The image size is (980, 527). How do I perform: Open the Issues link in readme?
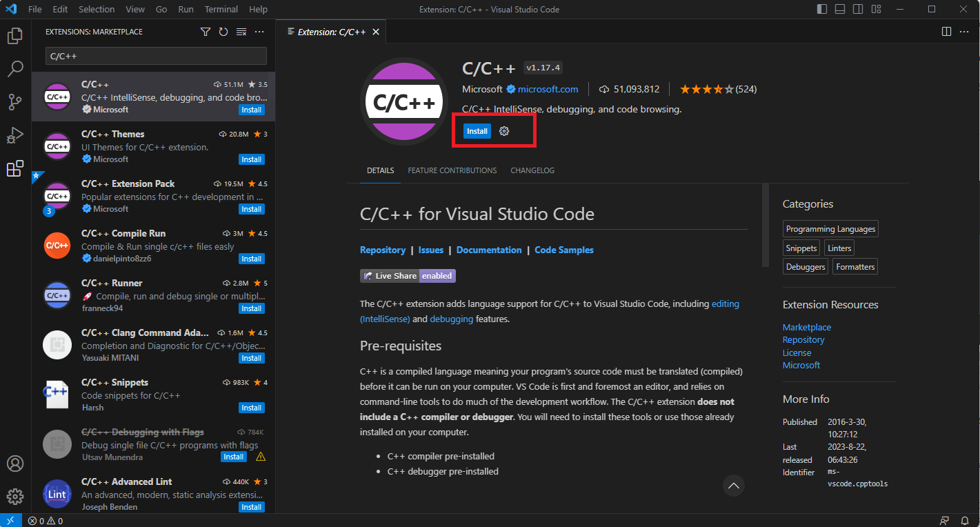tap(431, 250)
